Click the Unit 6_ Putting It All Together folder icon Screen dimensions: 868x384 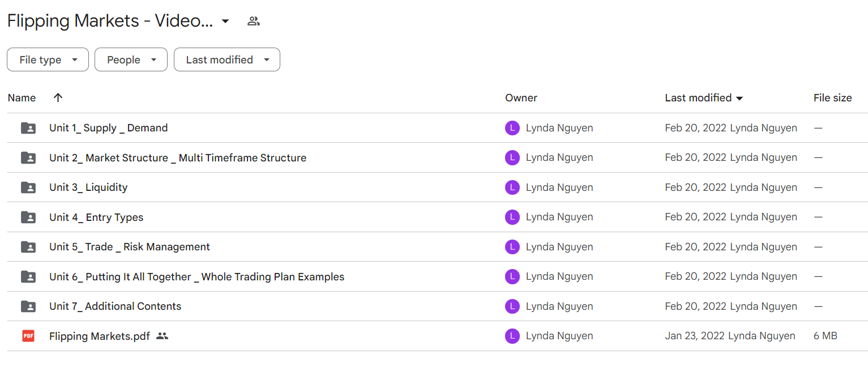28,276
